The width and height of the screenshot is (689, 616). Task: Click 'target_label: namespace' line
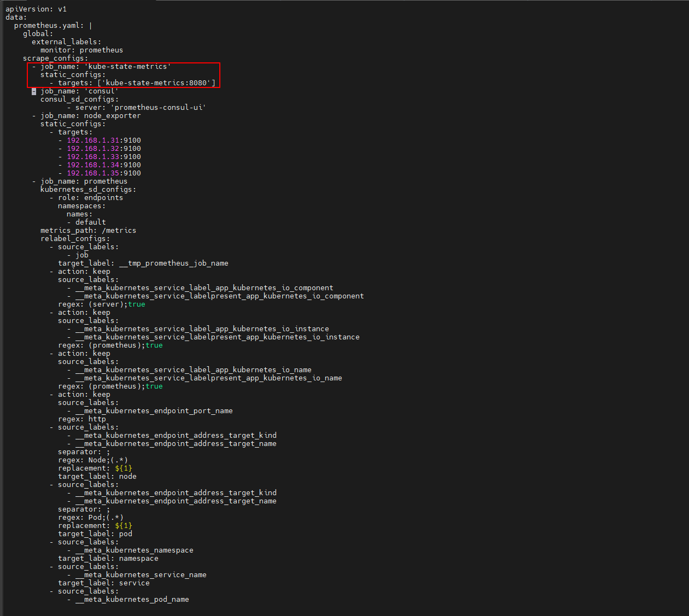pos(108,559)
